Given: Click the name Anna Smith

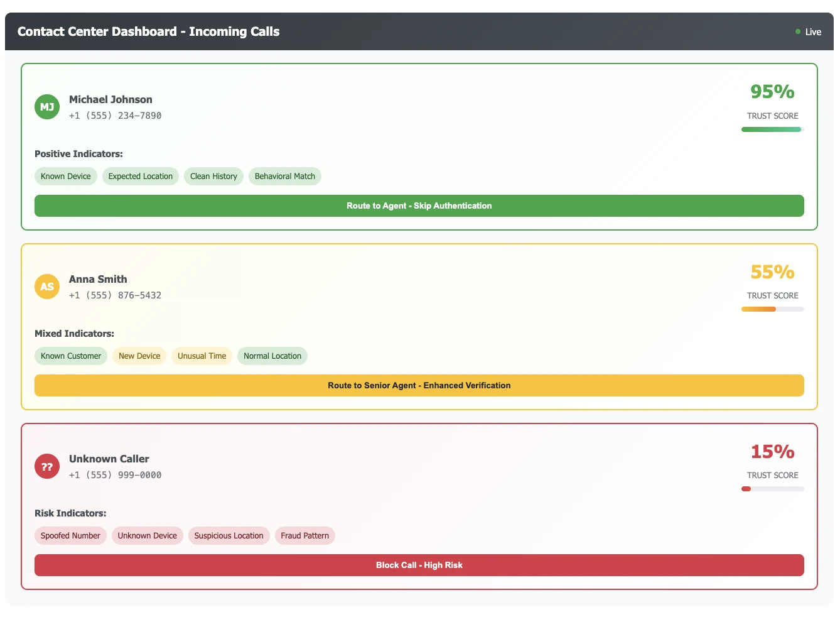Looking at the screenshot, I should tap(98, 279).
